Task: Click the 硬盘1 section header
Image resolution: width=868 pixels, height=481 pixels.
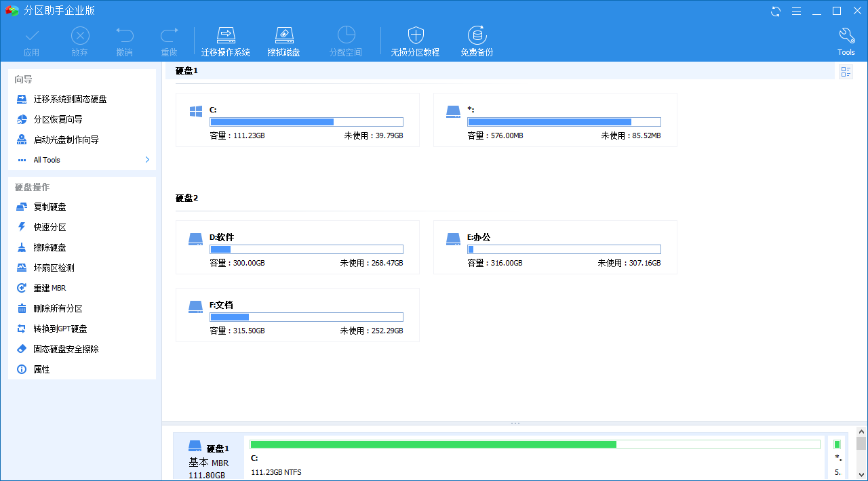Action: coord(186,70)
